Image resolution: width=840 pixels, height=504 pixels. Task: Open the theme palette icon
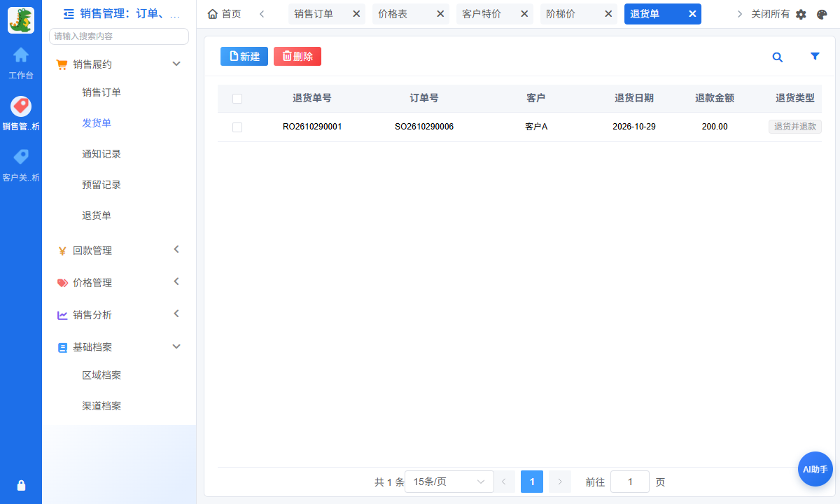coord(822,14)
